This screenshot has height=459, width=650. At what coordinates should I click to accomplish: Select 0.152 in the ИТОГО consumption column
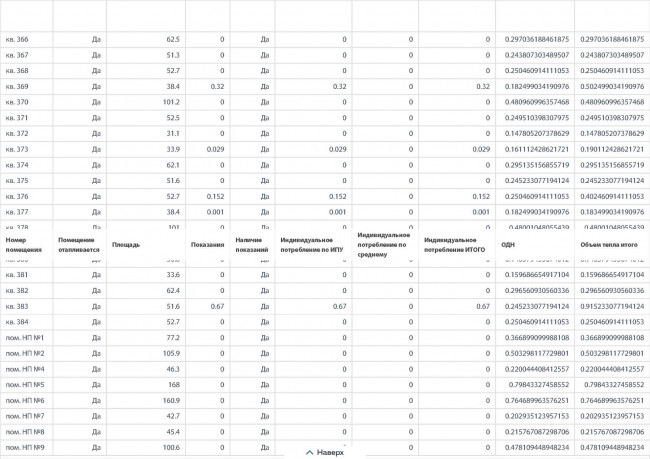(x=481, y=197)
